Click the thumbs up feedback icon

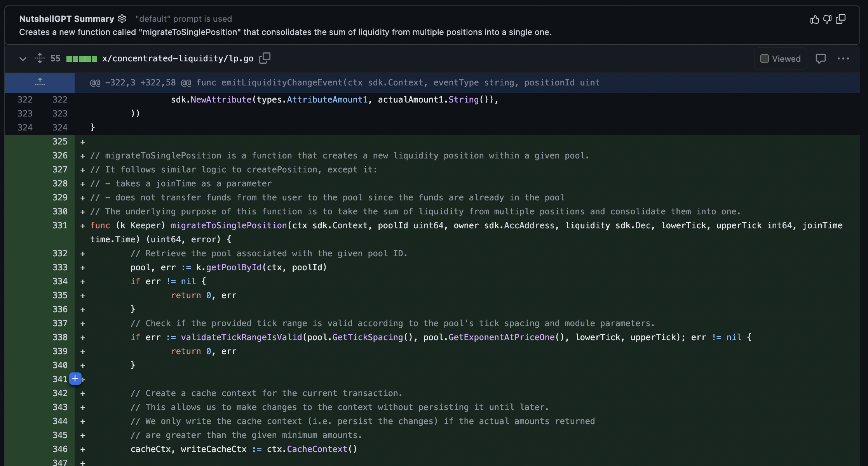tap(814, 19)
